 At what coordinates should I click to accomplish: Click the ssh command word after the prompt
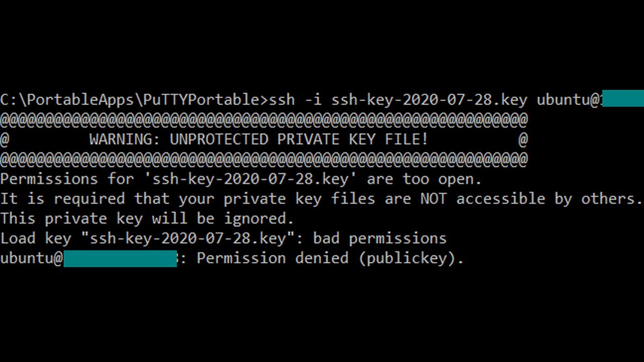[x=282, y=100]
